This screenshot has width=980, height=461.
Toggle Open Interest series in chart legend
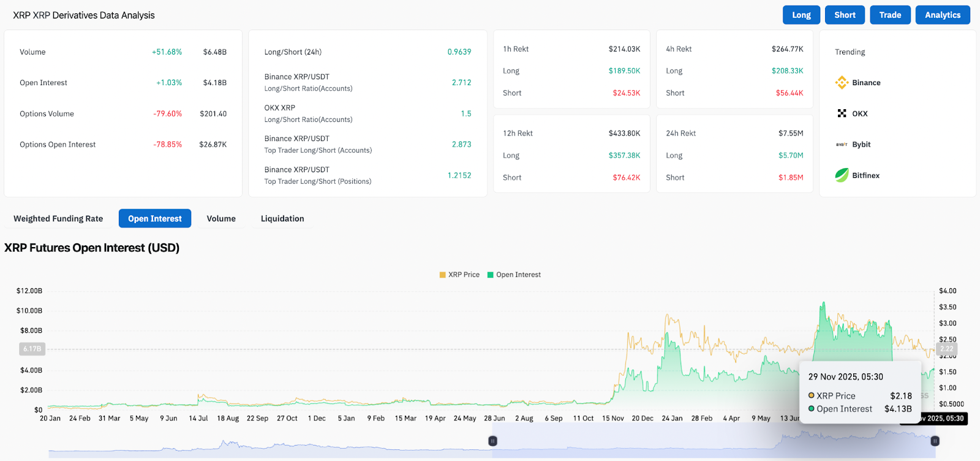coord(514,275)
